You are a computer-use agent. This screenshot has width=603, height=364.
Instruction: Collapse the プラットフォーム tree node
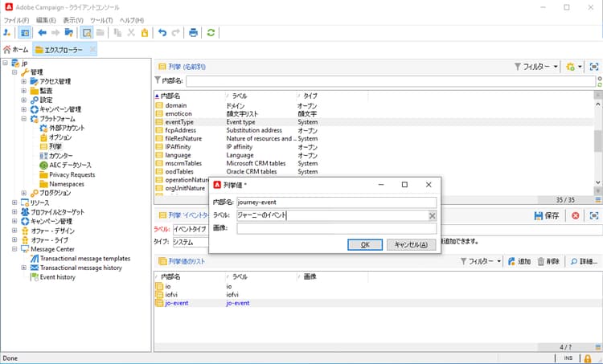pyautogui.click(x=24, y=119)
